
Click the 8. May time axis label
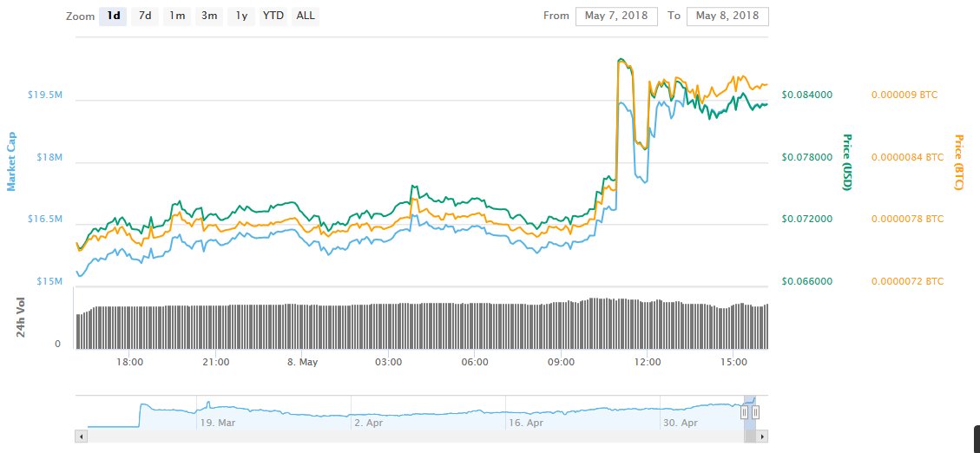pos(303,362)
